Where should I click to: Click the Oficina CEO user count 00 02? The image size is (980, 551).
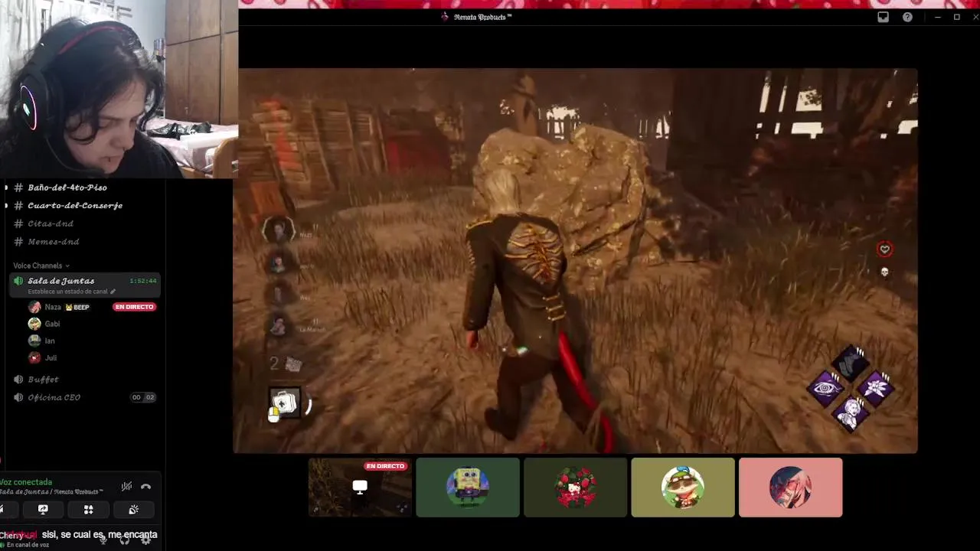[143, 397]
